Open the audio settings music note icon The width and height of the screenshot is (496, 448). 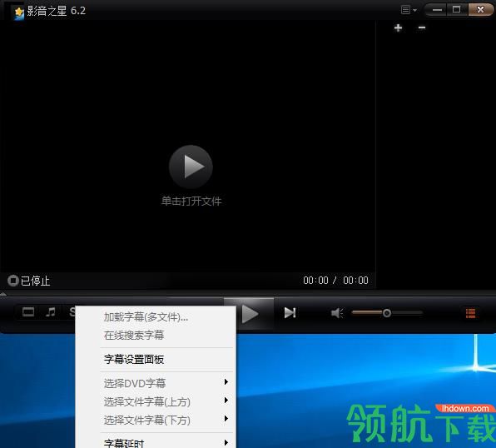51,312
